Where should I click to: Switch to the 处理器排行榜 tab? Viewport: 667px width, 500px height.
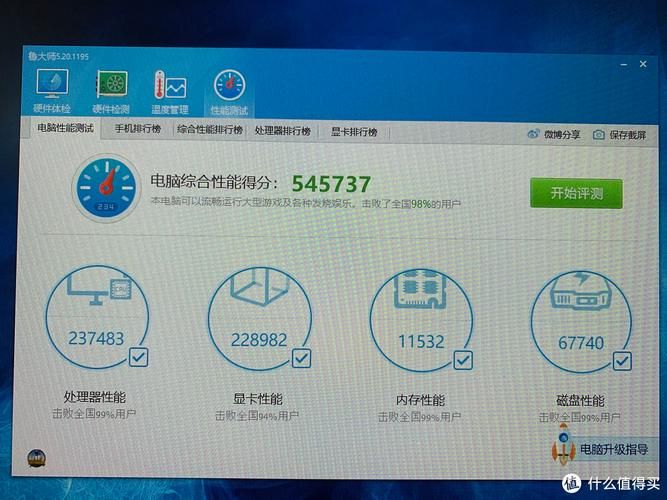pyautogui.click(x=282, y=131)
